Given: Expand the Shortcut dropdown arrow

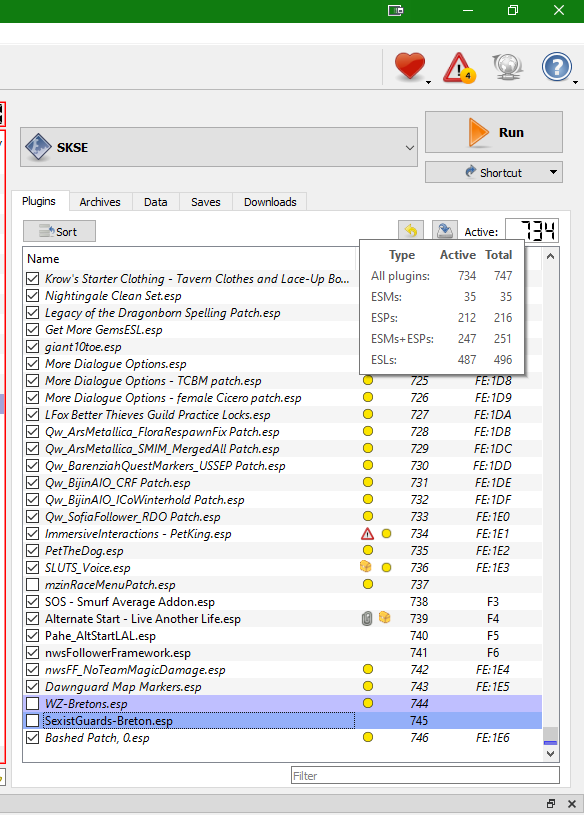Looking at the screenshot, I should click(x=553, y=172).
